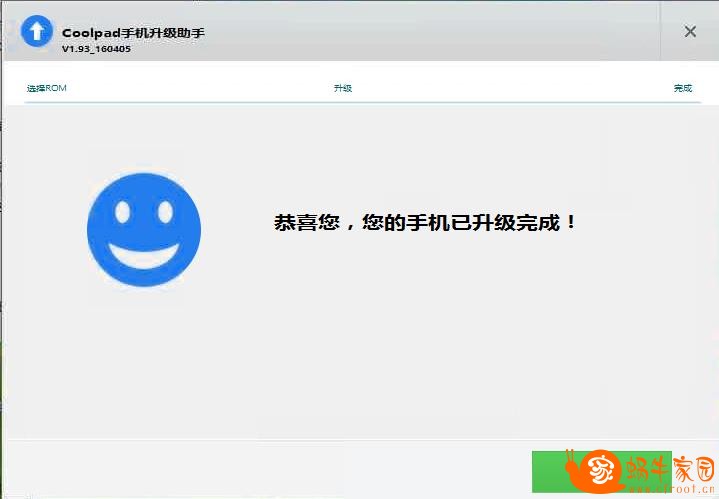Image resolution: width=719 pixels, height=499 pixels.
Task: Click the 恭喜您，您的手机已升级完成 message
Action: [x=425, y=223]
